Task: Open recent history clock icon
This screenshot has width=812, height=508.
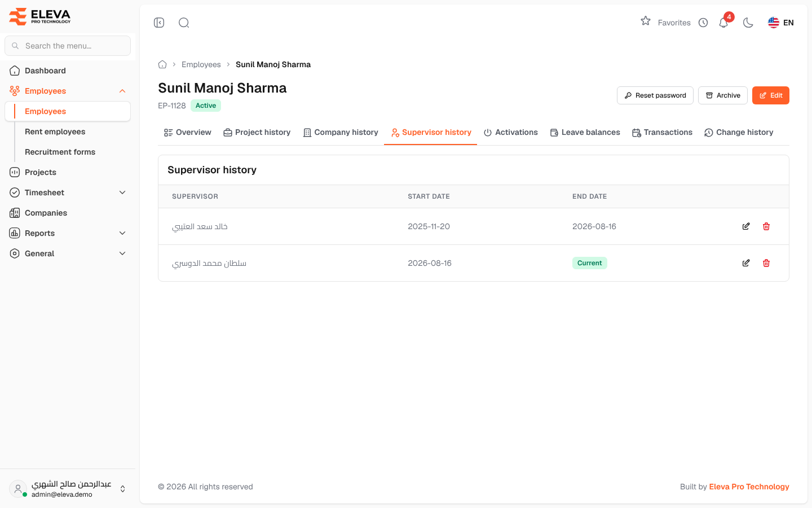Action: [x=703, y=23]
